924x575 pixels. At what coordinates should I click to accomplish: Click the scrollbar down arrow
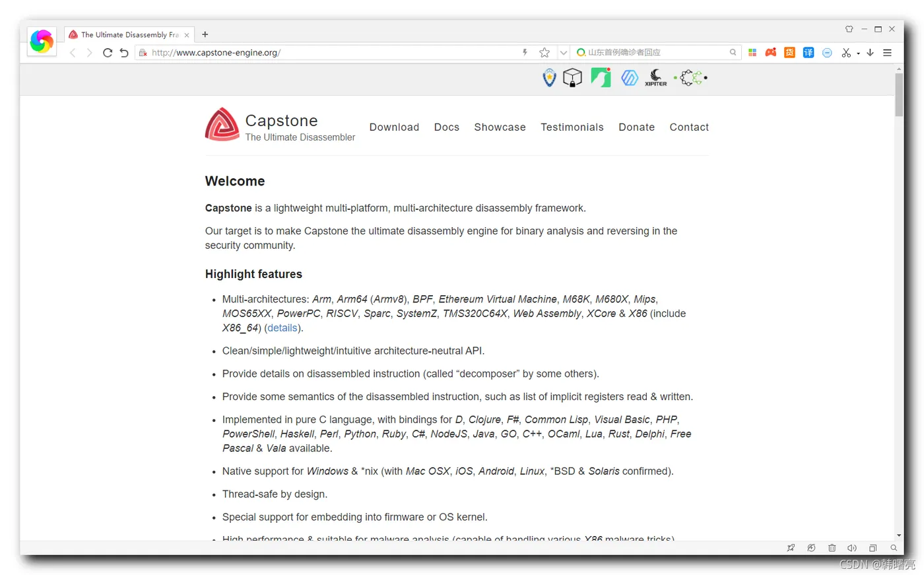pos(899,535)
